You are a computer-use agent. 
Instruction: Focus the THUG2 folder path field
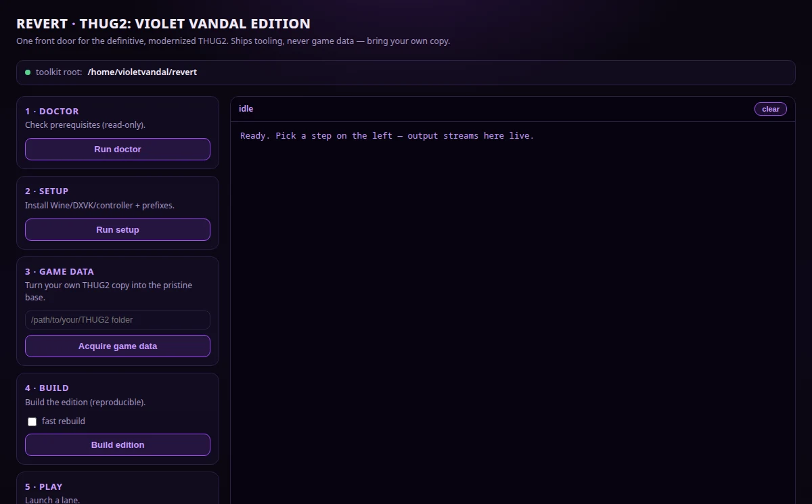[118, 320]
